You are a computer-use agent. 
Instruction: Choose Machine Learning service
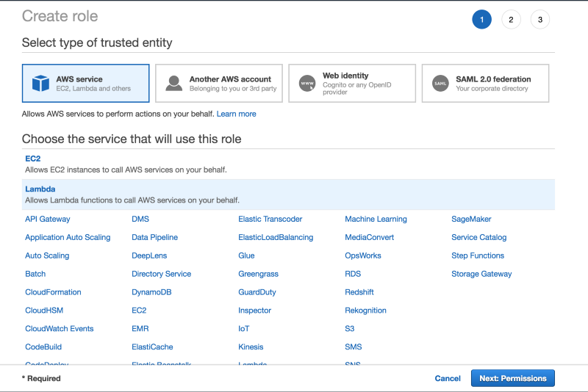(x=376, y=219)
